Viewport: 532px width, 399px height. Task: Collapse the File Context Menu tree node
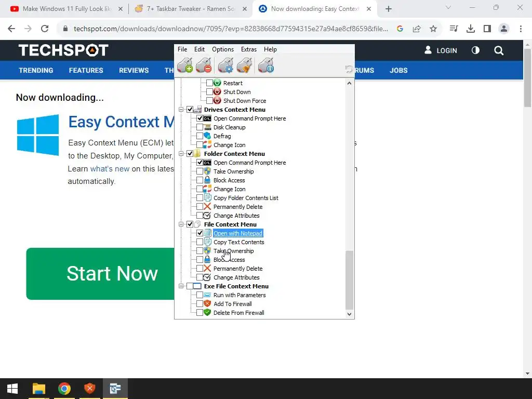point(181,224)
